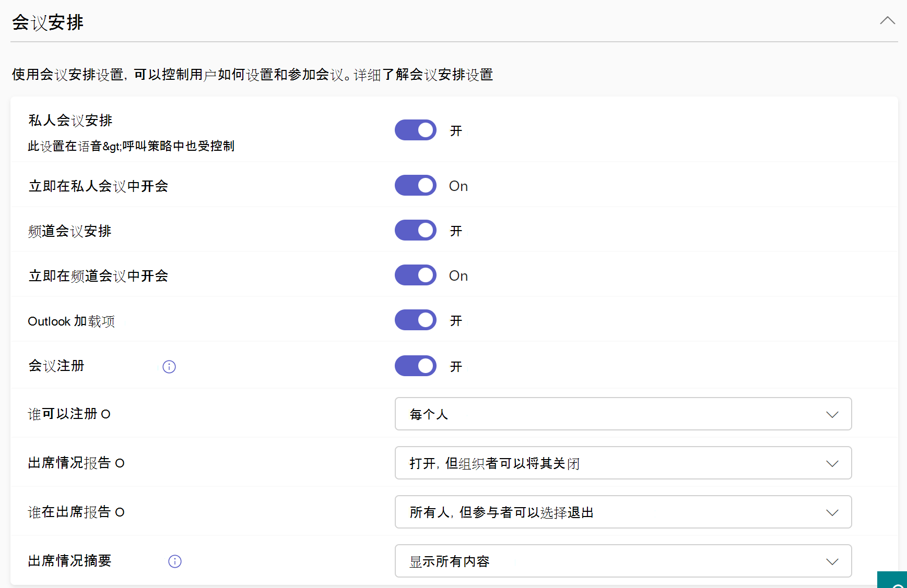Screen dimensions: 907x588
Task: Toggle off 私人会议安排 switch
Action: pos(416,130)
